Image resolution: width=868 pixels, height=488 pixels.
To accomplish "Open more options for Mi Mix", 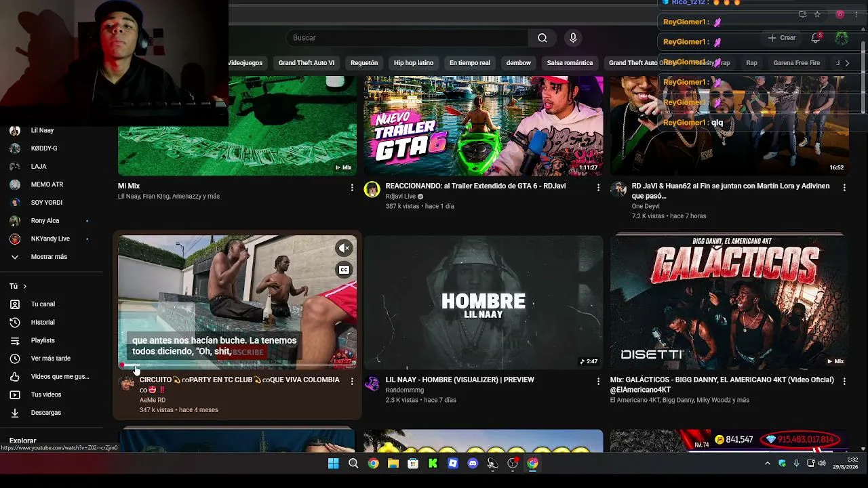I will click(352, 187).
